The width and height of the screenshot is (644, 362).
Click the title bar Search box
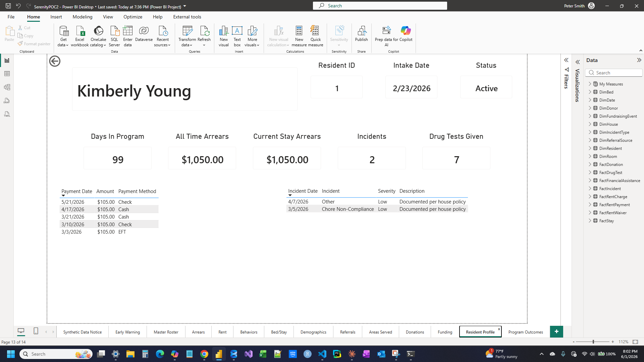click(380, 6)
